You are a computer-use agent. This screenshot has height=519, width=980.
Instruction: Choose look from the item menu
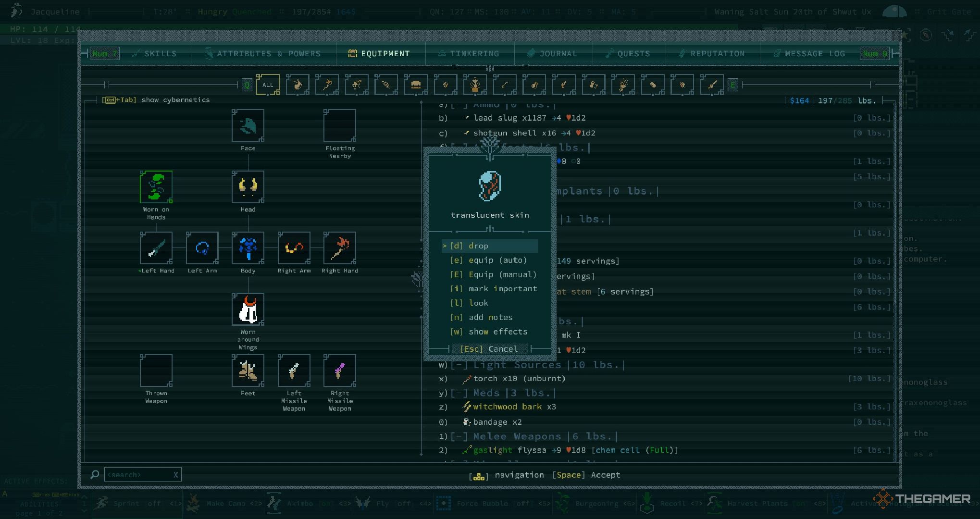coord(489,303)
